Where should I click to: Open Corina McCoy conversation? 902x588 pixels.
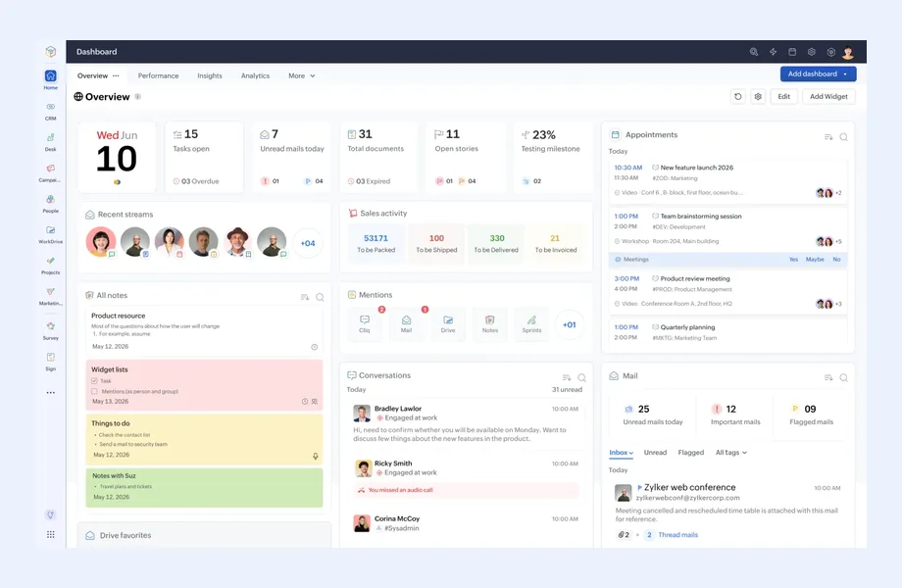click(466, 523)
